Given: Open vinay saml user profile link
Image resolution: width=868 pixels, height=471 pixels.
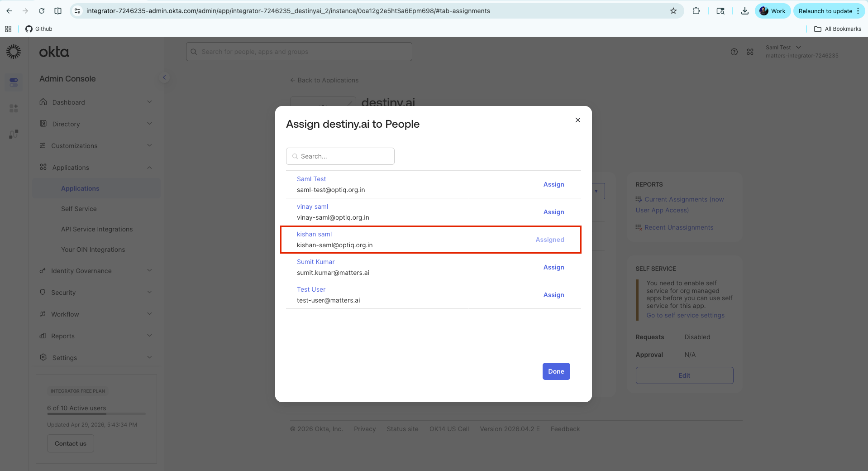Looking at the screenshot, I should (x=312, y=207).
